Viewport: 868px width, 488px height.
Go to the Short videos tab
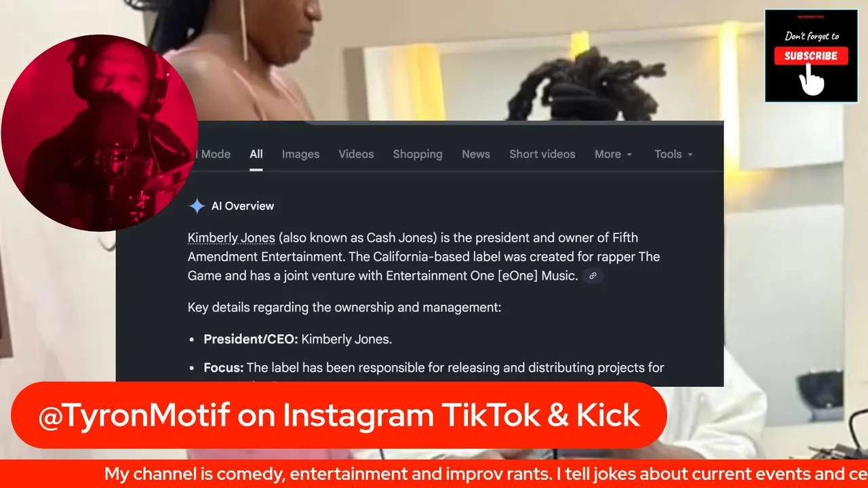click(x=542, y=154)
